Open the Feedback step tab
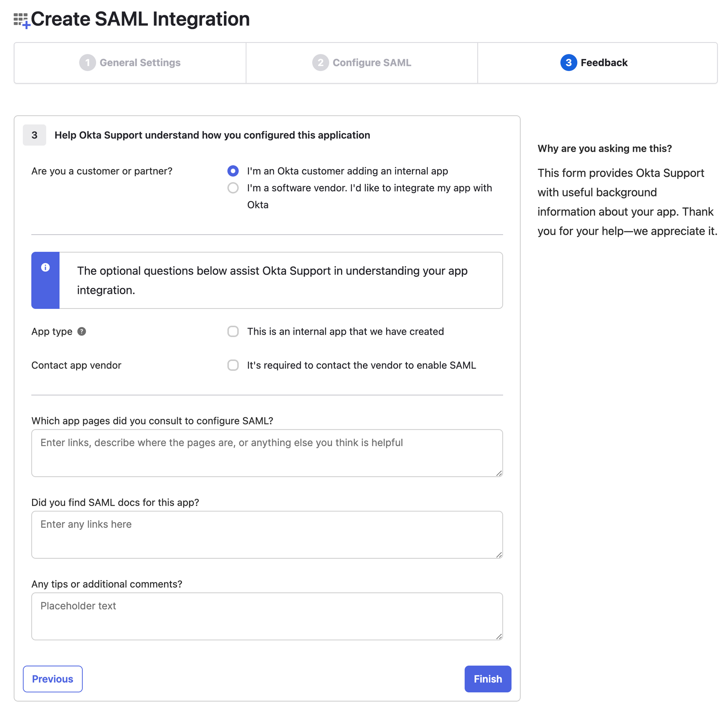The image size is (728, 712). coord(597,63)
